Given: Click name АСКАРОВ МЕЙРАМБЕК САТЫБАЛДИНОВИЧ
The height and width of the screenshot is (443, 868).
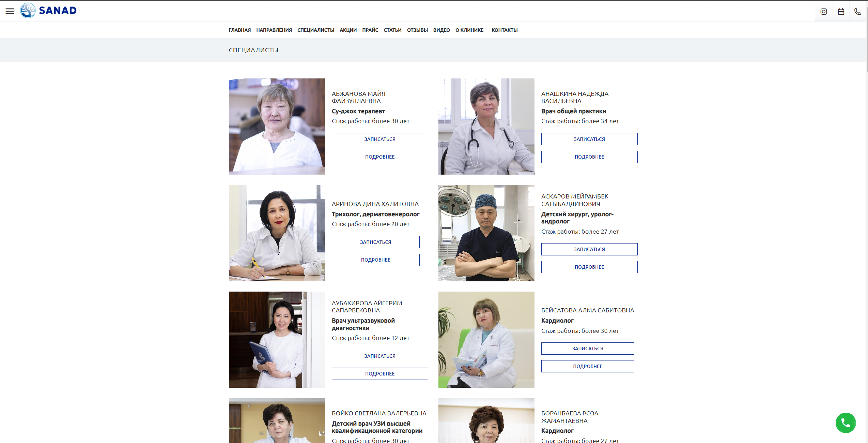Looking at the screenshot, I should click(575, 200).
